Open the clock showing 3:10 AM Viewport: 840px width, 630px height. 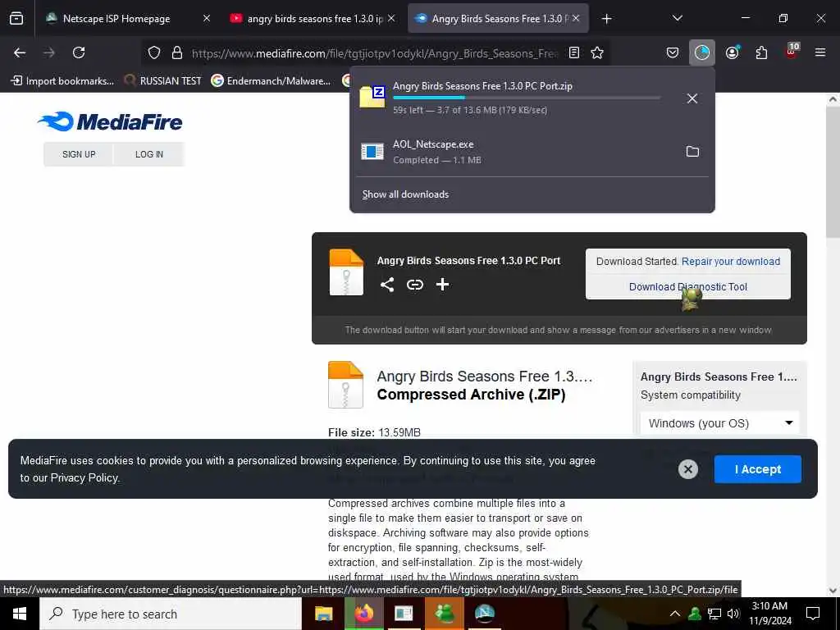769,614
